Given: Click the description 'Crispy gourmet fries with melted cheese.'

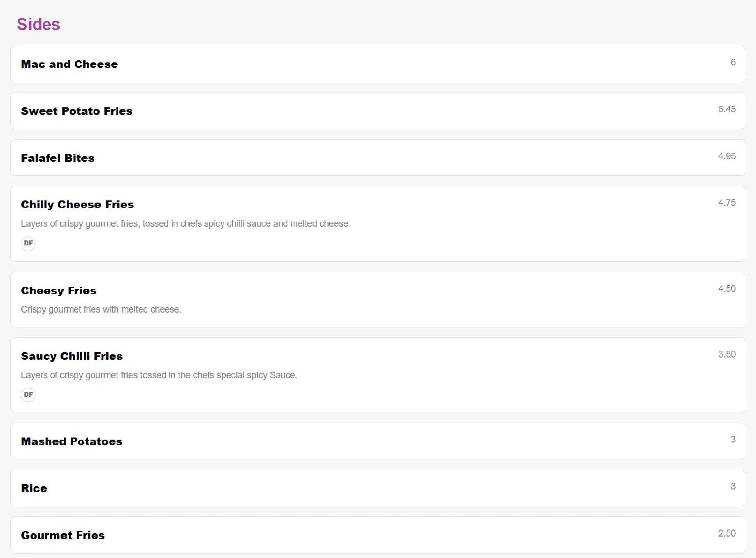Looking at the screenshot, I should [101, 309].
